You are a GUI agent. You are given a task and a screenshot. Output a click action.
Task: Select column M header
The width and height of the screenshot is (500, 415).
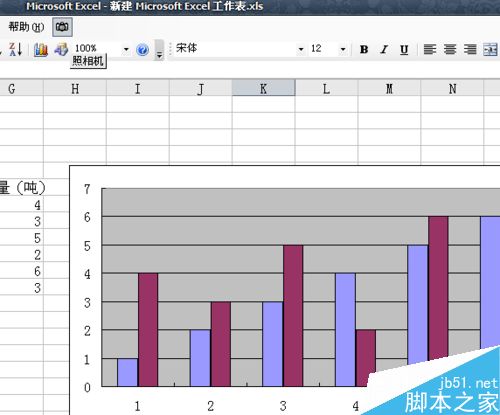pyautogui.click(x=389, y=88)
